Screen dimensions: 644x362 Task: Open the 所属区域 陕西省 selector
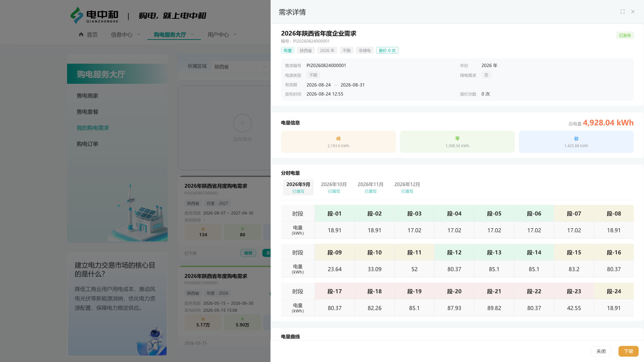coord(241,66)
